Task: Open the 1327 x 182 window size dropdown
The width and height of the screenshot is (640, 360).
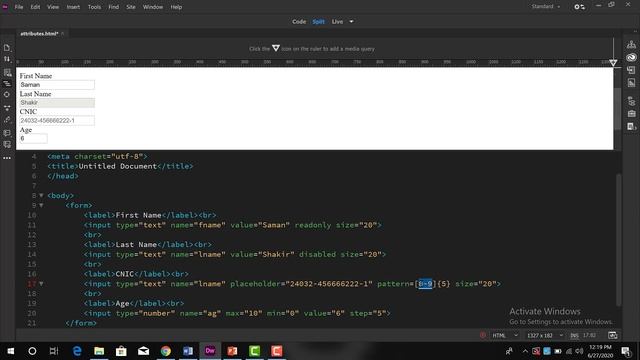Action: tap(545, 336)
